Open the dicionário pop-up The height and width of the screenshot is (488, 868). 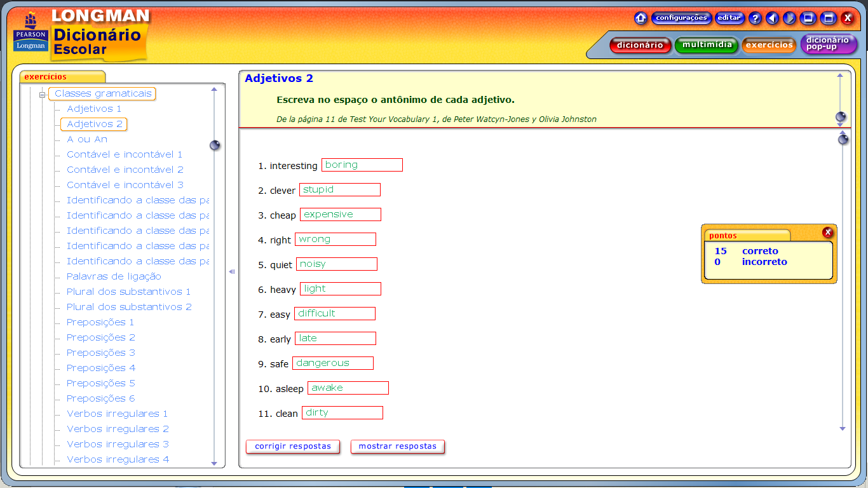coord(828,44)
